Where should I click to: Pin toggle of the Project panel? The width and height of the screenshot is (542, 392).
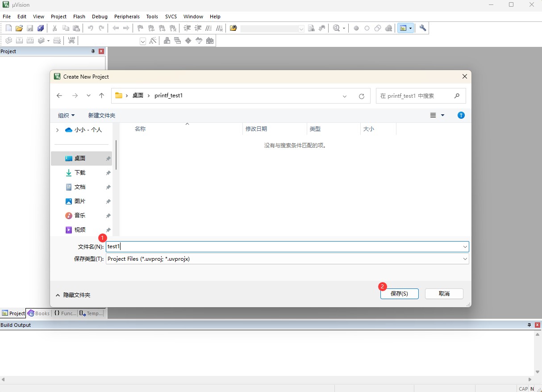(93, 51)
